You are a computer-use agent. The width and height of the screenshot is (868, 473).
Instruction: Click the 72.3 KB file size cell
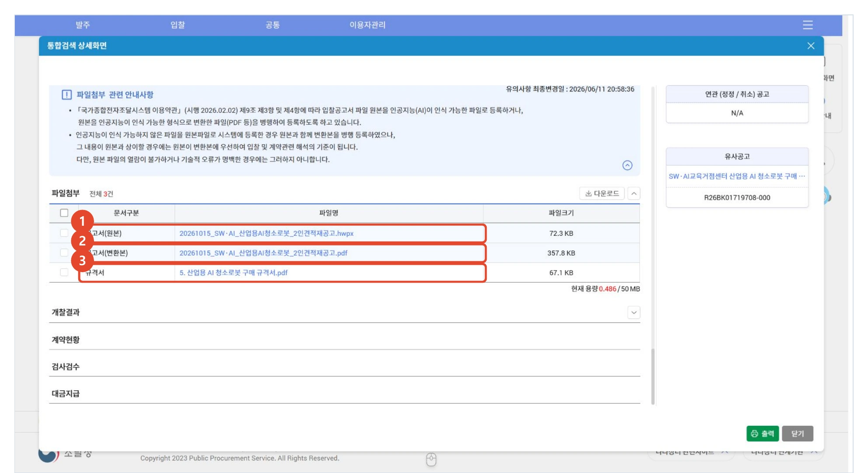pyautogui.click(x=561, y=234)
